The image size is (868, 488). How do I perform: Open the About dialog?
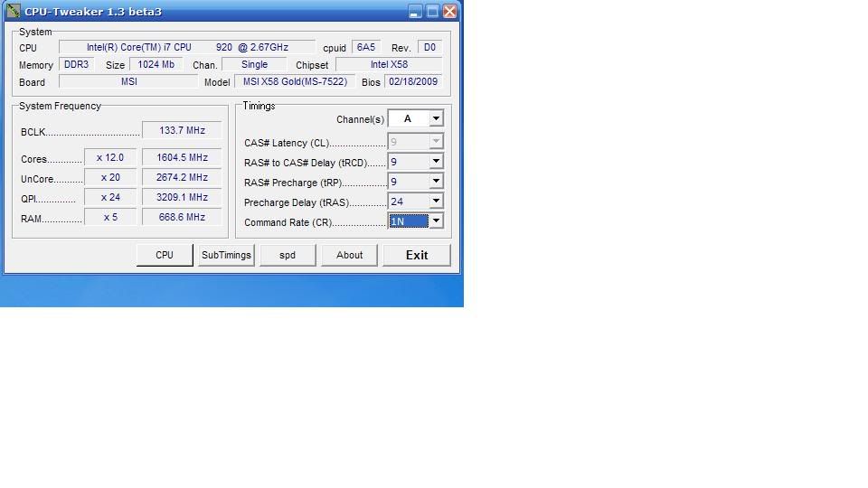(x=349, y=255)
